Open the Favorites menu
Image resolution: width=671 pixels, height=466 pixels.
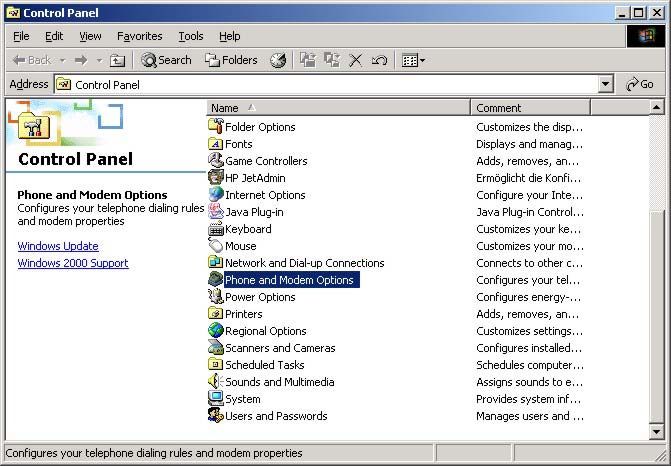[x=140, y=36]
